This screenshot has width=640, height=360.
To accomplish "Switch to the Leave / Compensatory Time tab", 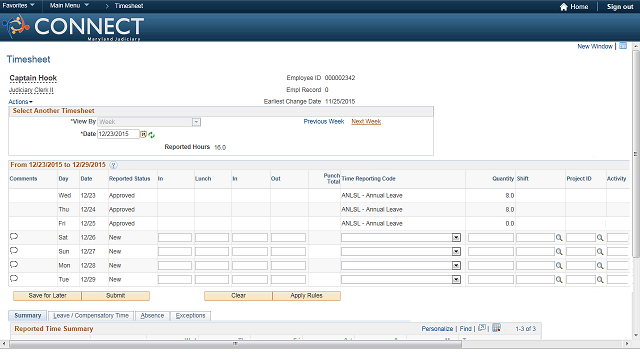I will 91,316.
